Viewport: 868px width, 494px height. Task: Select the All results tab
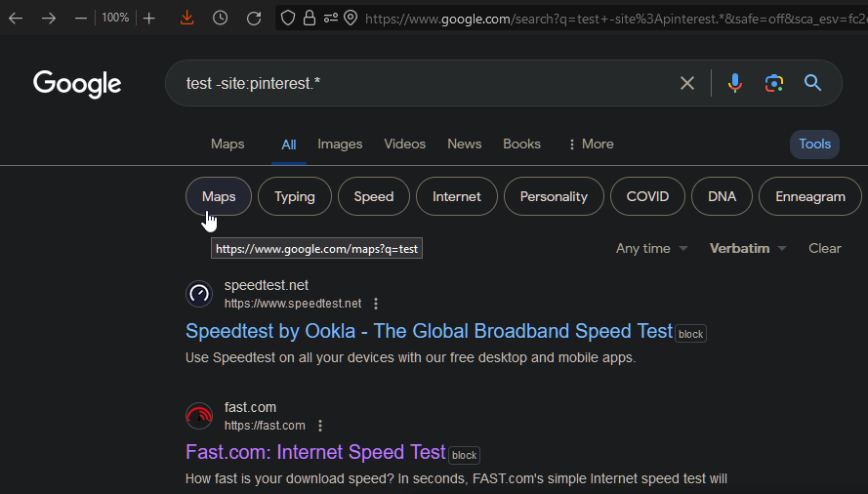[289, 145]
